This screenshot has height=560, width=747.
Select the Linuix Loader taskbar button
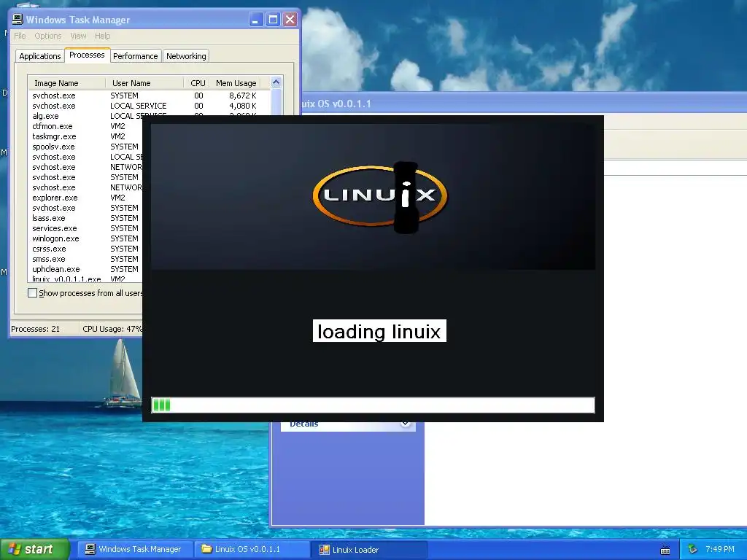[369, 549]
